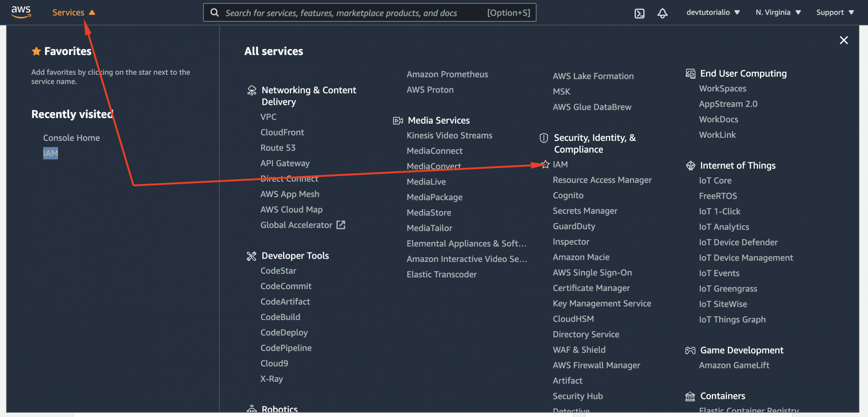Open CodePipeline service

(x=286, y=348)
